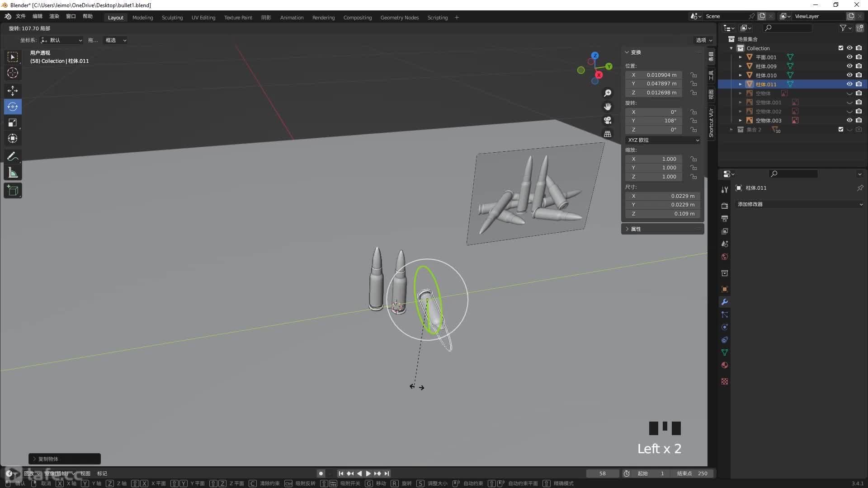Switch to Sculpting workspace tab
Screen dimensions: 868x488
(x=172, y=18)
